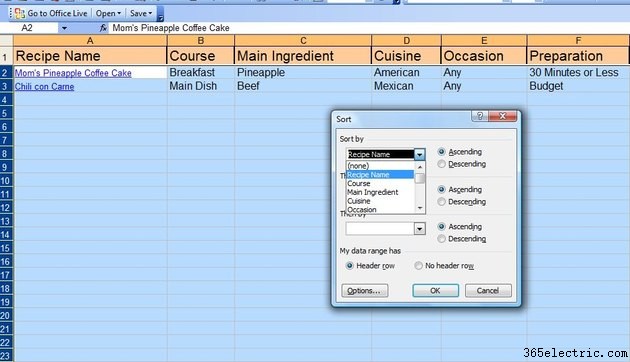Close the Sort dialog
The height and width of the screenshot is (362, 630).
click(x=503, y=116)
